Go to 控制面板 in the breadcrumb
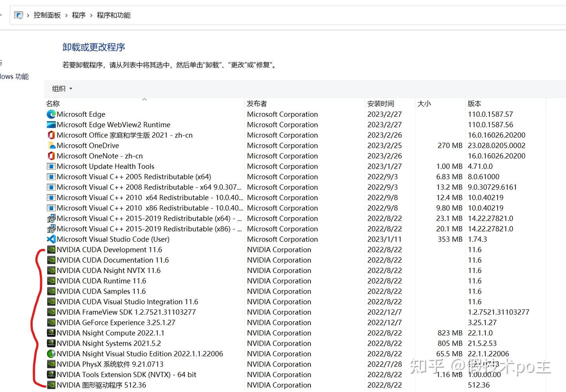The image size is (566, 392). click(x=47, y=15)
